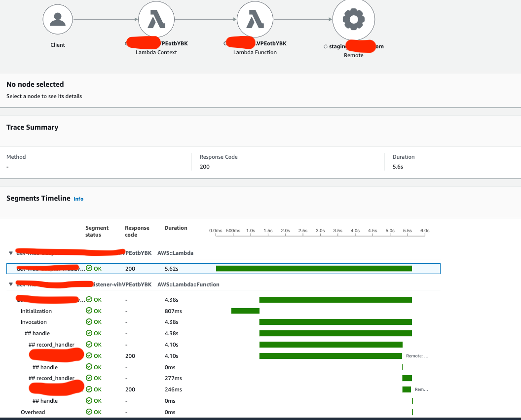Click the 'Remote: ...' label beside 4.10s bar
Image resolution: width=521 pixels, height=420 pixels.
click(417, 356)
